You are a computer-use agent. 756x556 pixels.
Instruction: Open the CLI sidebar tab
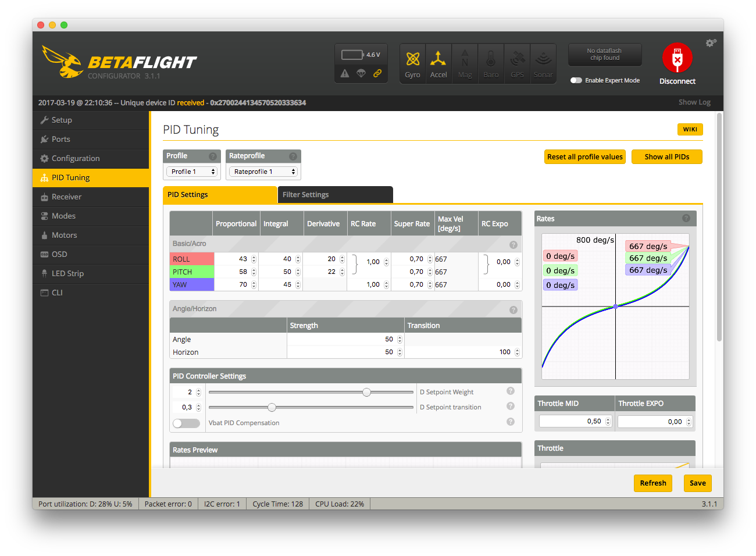[91, 293]
